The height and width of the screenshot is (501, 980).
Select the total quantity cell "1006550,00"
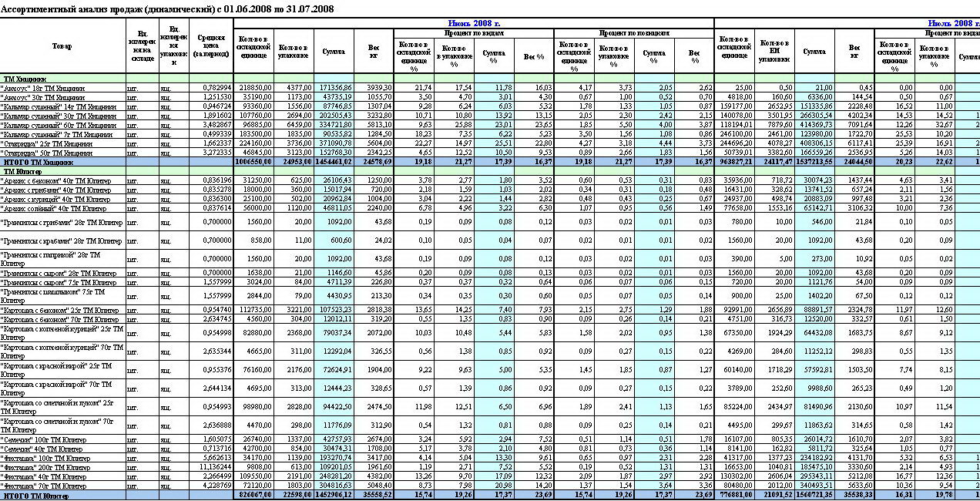(x=254, y=162)
